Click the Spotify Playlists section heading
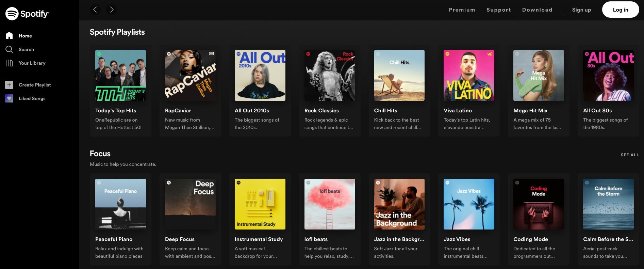The width and height of the screenshot is (644, 269). 117,32
